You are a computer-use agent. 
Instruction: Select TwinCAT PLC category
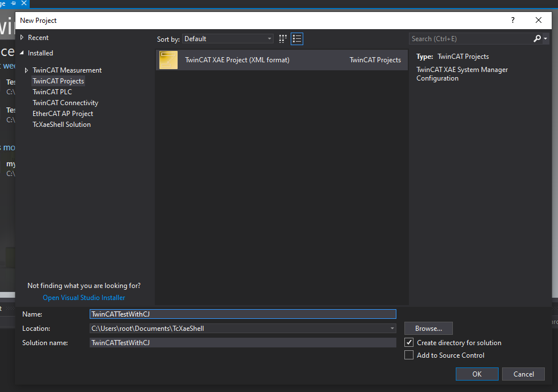click(53, 92)
